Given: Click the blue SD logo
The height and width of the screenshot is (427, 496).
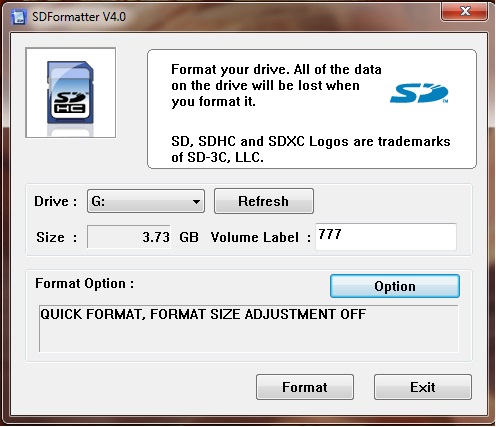Looking at the screenshot, I should pos(419,93).
